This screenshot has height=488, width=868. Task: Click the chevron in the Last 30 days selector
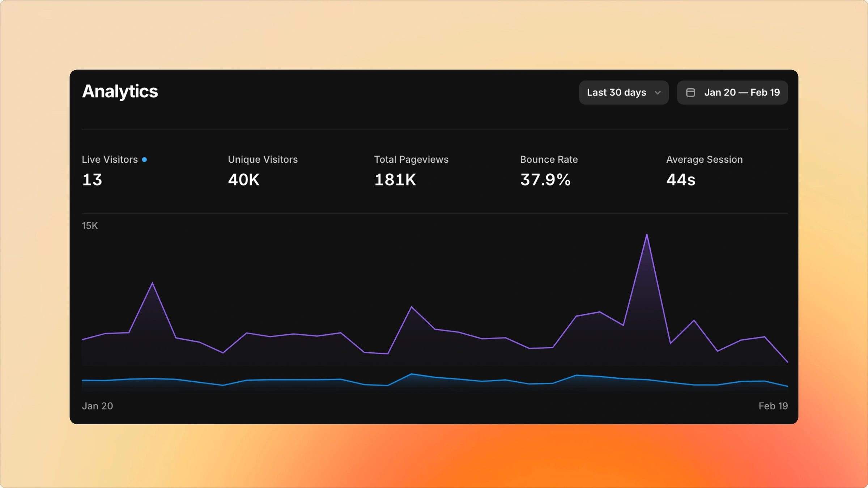click(658, 93)
